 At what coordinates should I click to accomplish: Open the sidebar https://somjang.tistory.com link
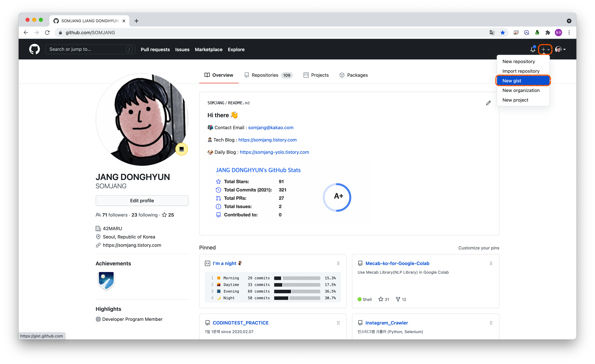(132, 245)
